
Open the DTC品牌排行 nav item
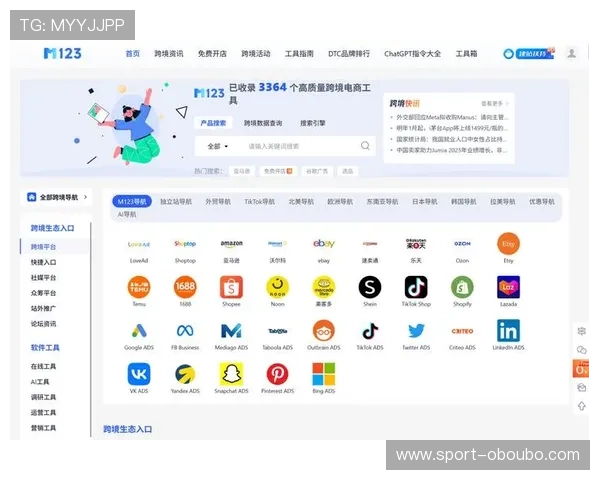coord(349,54)
